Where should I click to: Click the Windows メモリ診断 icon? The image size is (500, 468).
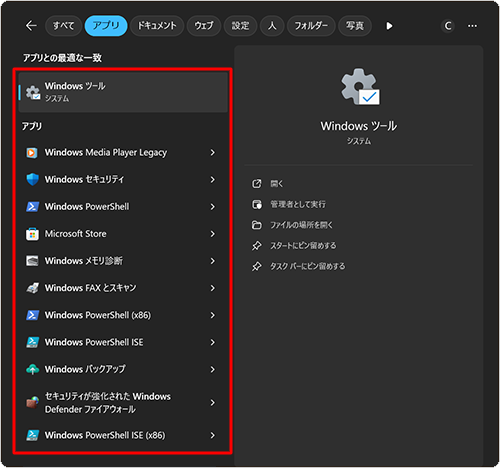pyautogui.click(x=32, y=261)
